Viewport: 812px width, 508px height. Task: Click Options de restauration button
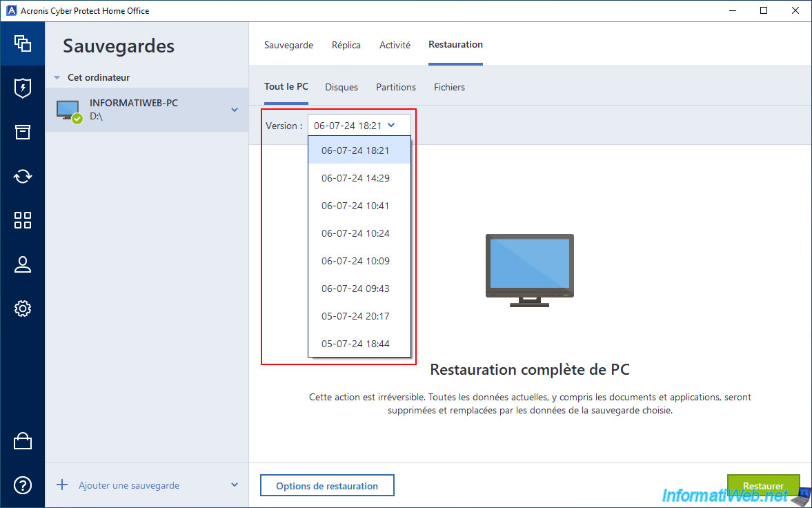point(327,486)
